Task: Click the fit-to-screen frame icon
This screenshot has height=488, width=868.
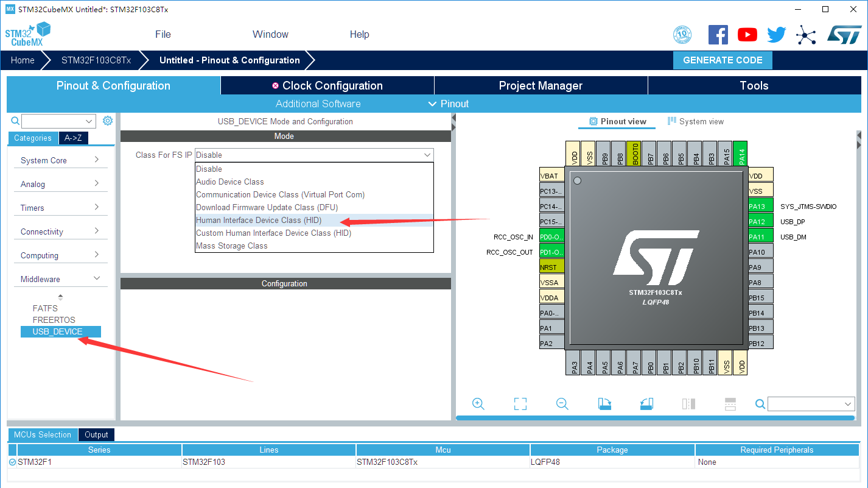Action: (x=520, y=404)
